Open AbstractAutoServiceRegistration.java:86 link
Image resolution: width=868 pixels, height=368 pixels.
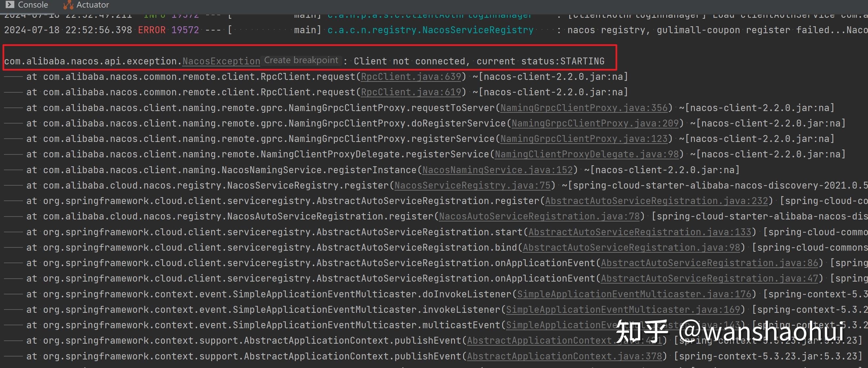tap(709, 263)
